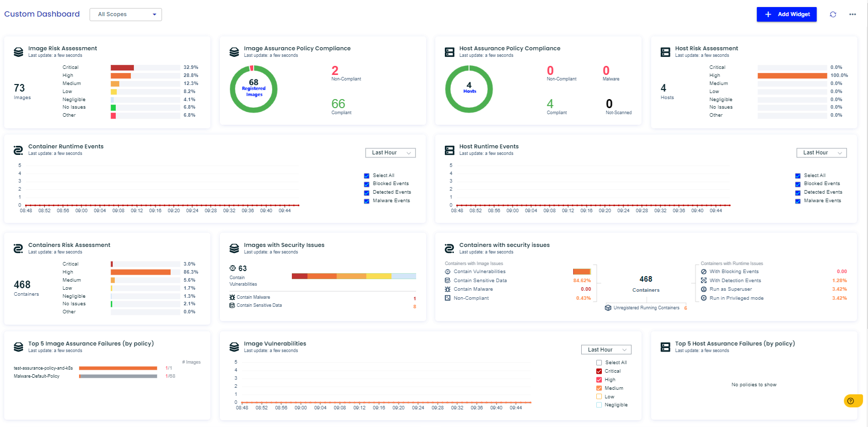868x427 pixels.
Task: Uncheck Medium in Image Vulnerabilities legend
Action: click(x=599, y=388)
